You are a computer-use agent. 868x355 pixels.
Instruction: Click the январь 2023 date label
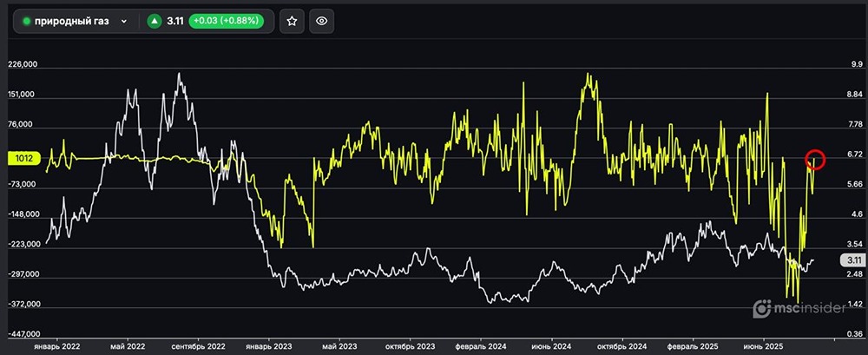tap(268, 346)
